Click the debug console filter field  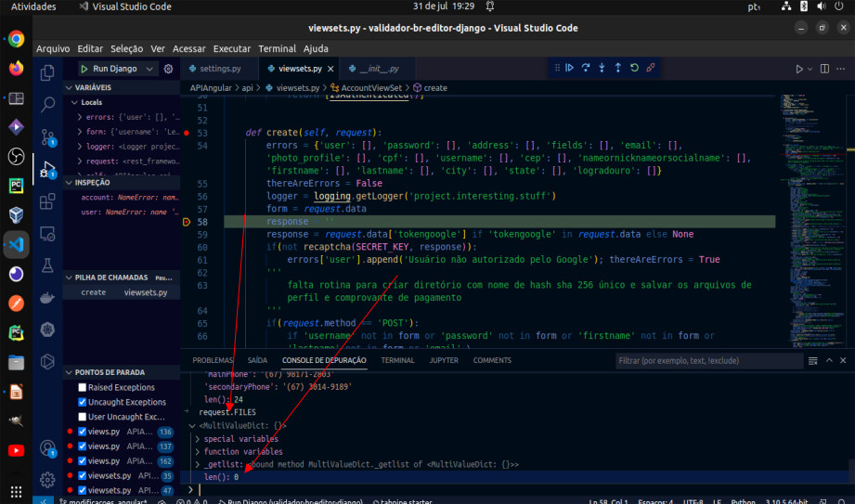click(x=709, y=360)
